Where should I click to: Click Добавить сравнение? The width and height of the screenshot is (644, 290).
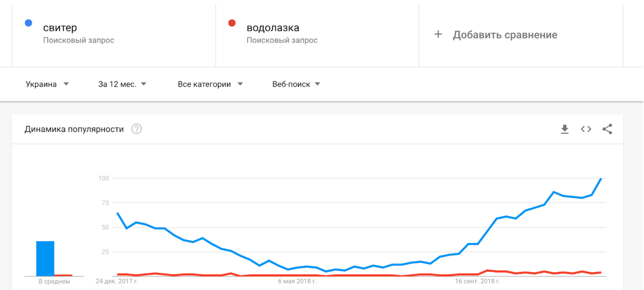point(505,35)
